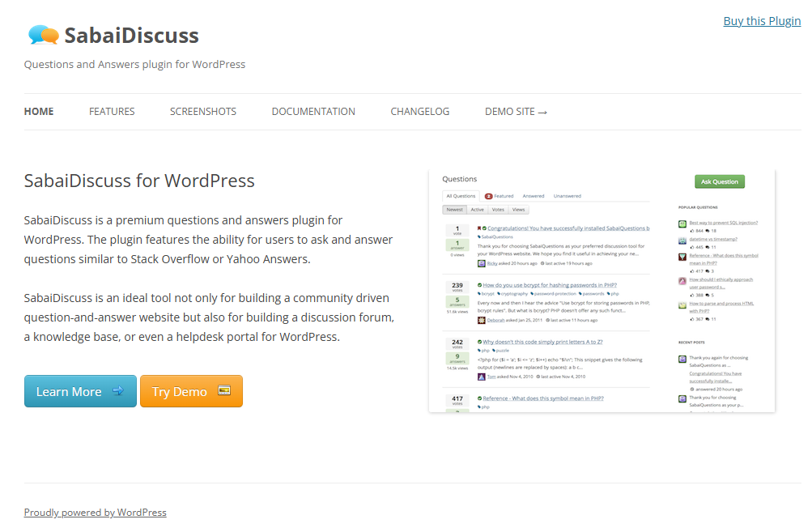812x528 pixels.
Task: Click Deborah's avatar icon in the preview
Action: 481,320
